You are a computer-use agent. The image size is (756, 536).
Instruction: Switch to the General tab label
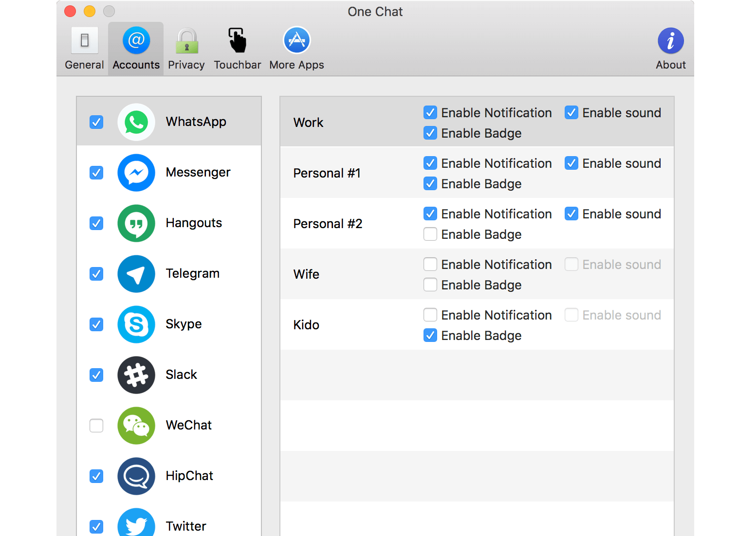click(x=85, y=65)
